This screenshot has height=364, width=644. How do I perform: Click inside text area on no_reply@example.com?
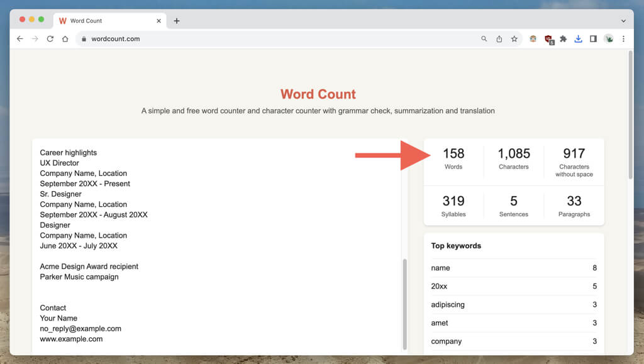[80, 328]
